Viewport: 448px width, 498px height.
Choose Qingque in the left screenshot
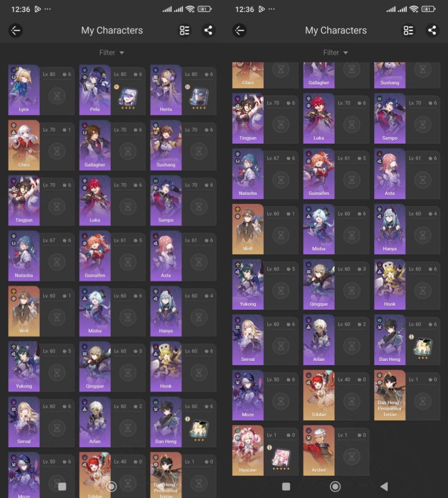112,366
